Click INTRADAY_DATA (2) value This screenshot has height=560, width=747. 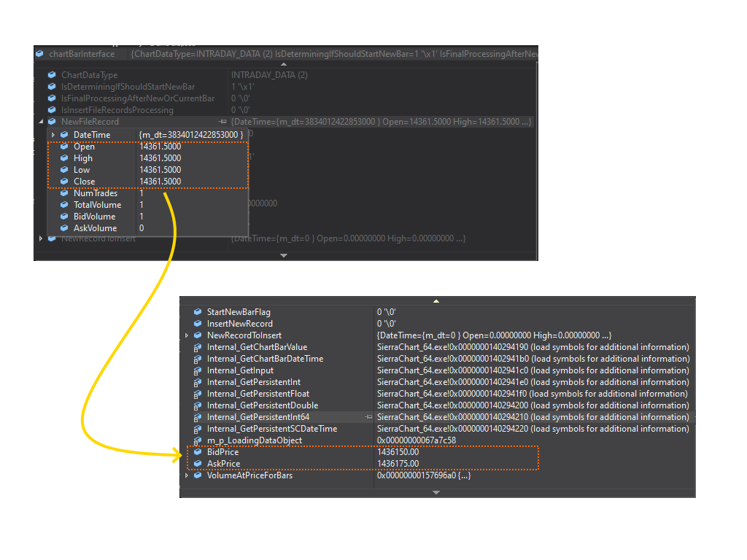pyautogui.click(x=269, y=75)
